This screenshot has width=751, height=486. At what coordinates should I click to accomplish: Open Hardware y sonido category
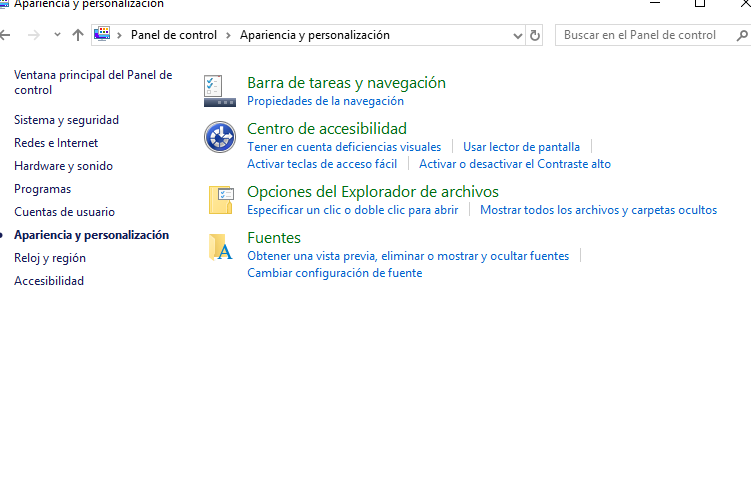63,166
